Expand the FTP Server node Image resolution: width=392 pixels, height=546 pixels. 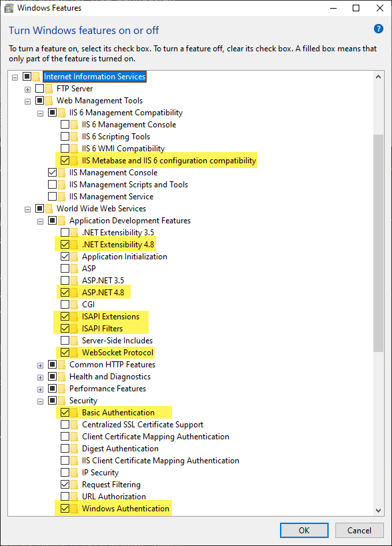point(27,89)
